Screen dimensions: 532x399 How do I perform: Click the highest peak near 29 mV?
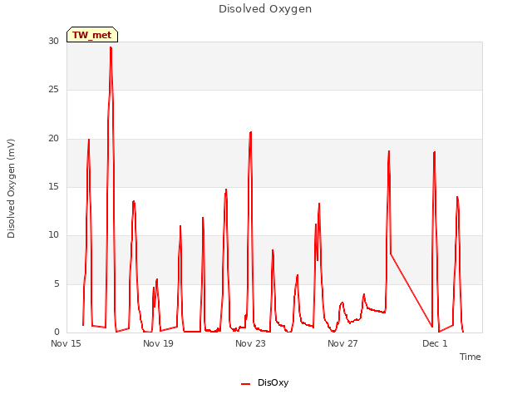coord(111,48)
